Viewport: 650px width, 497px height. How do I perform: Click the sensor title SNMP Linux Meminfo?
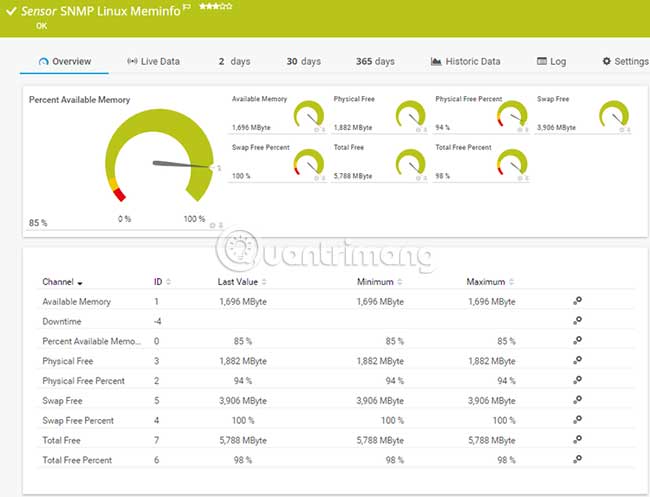(x=120, y=11)
